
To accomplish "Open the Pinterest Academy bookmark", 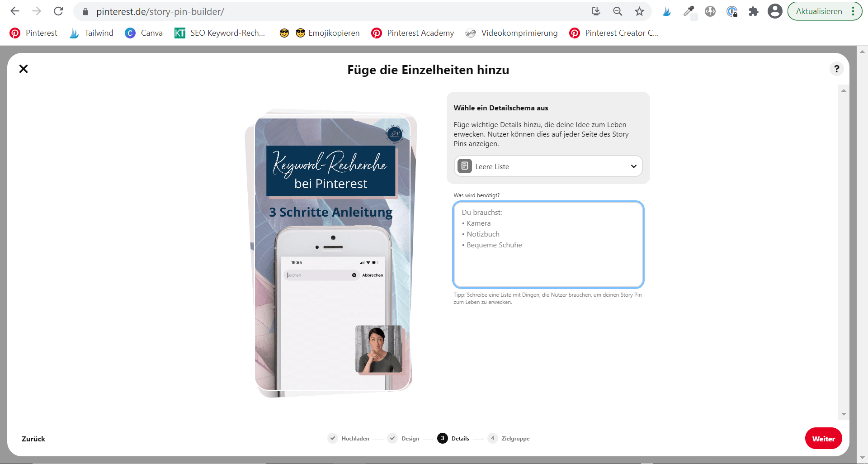I will pos(413,33).
